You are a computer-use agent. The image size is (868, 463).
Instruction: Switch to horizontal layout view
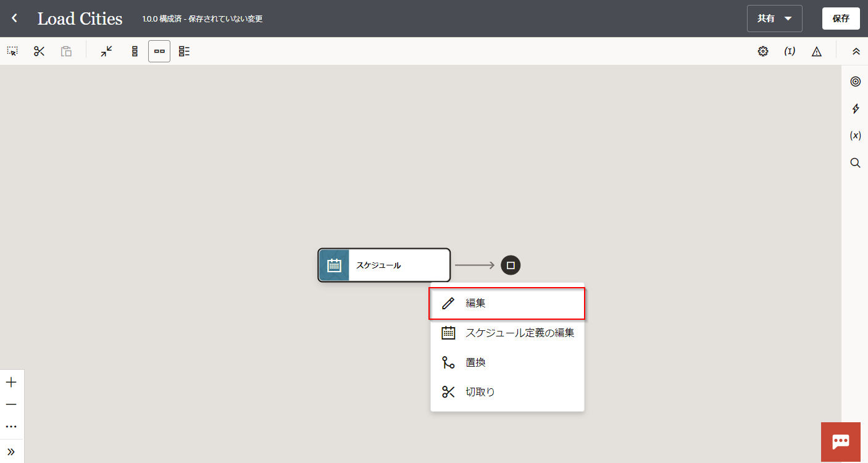[x=159, y=51]
